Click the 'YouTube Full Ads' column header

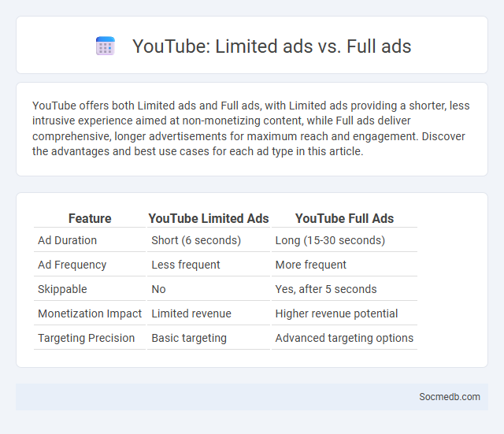(344, 218)
